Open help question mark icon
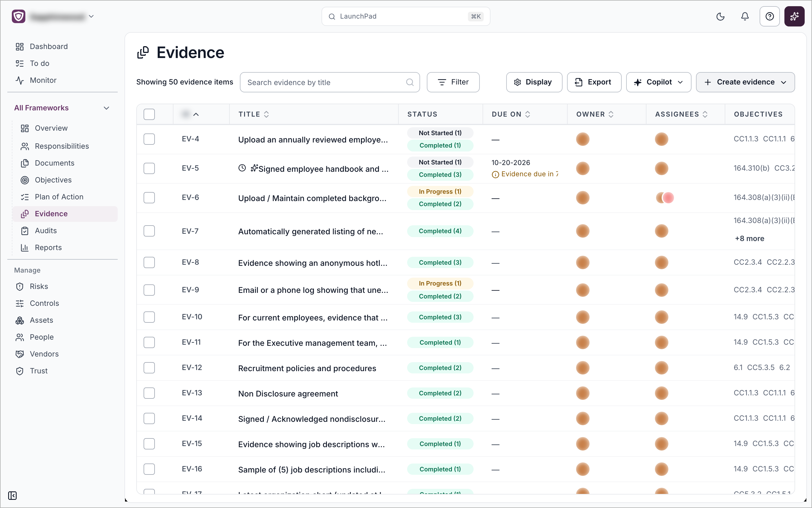This screenshot has width=812, height=508. 769,16
